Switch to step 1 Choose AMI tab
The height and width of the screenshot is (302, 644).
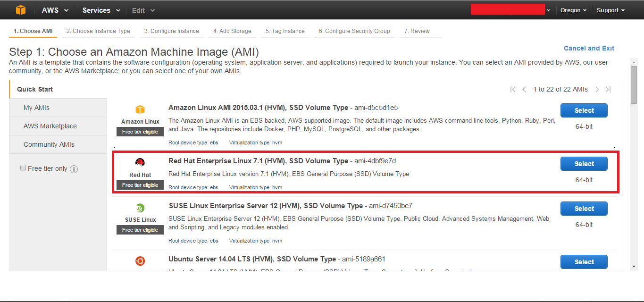click(33, 31)
